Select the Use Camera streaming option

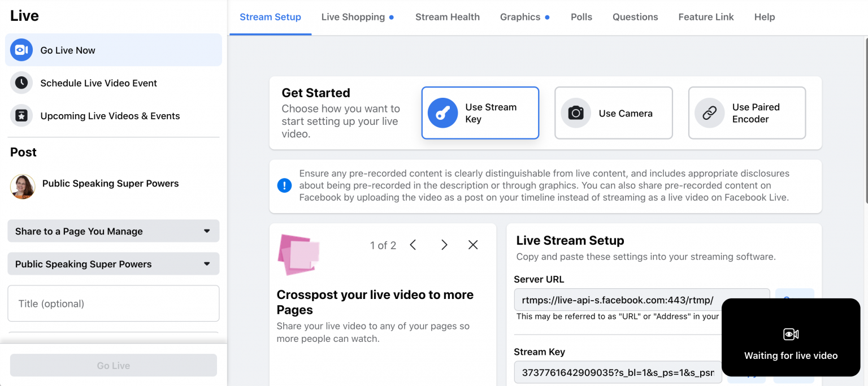(x=613, y=112)
